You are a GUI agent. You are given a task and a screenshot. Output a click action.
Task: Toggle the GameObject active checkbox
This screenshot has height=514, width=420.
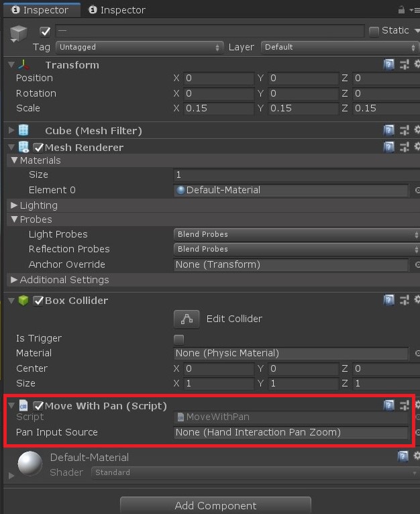45,32
